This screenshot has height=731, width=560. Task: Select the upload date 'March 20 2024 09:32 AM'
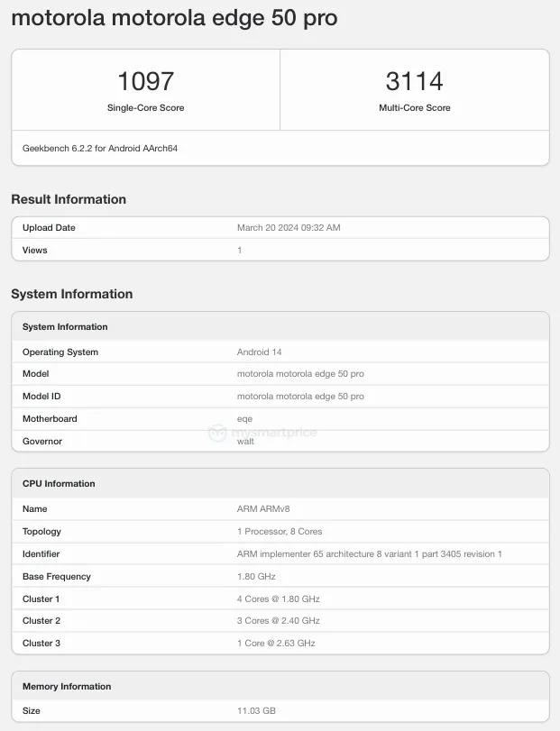289,228
